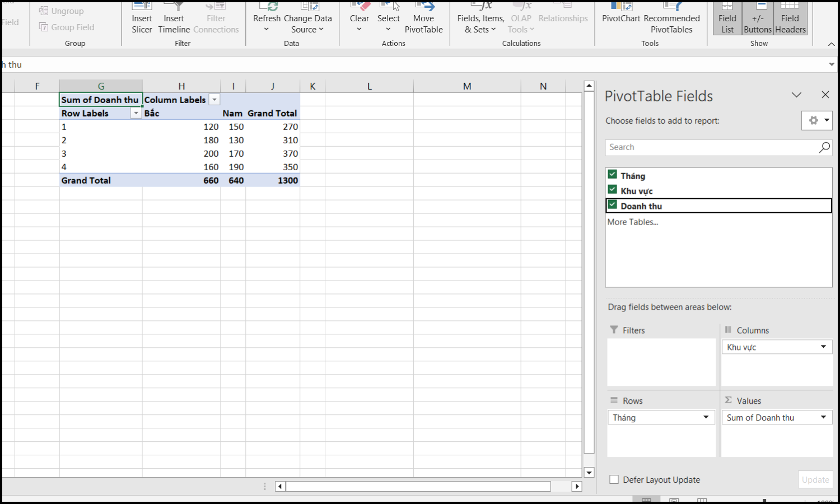The height and width of the screenshot is (504, 840).
Task: Open the Insert Timeline tool
Action: [x=174, y=18]
